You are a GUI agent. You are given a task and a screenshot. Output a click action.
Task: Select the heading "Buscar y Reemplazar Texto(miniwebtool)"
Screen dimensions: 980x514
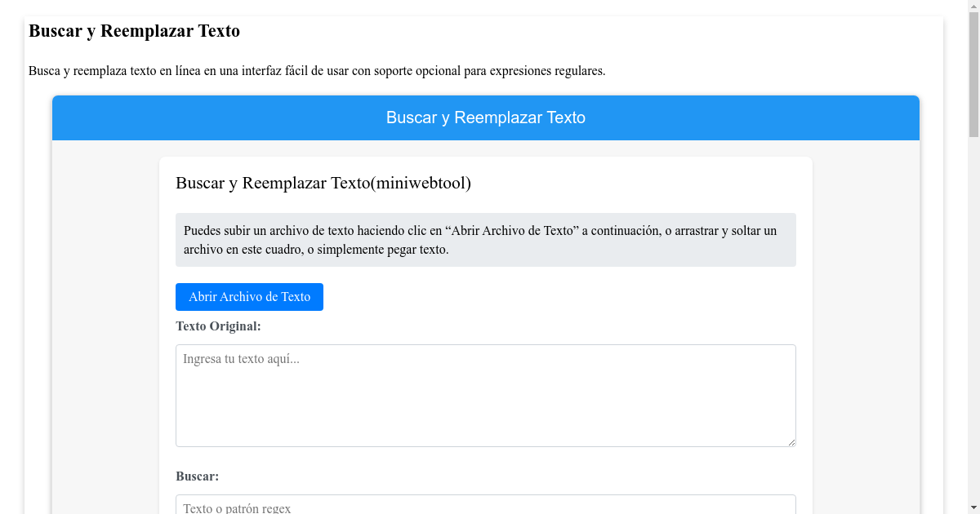point(323,183)
